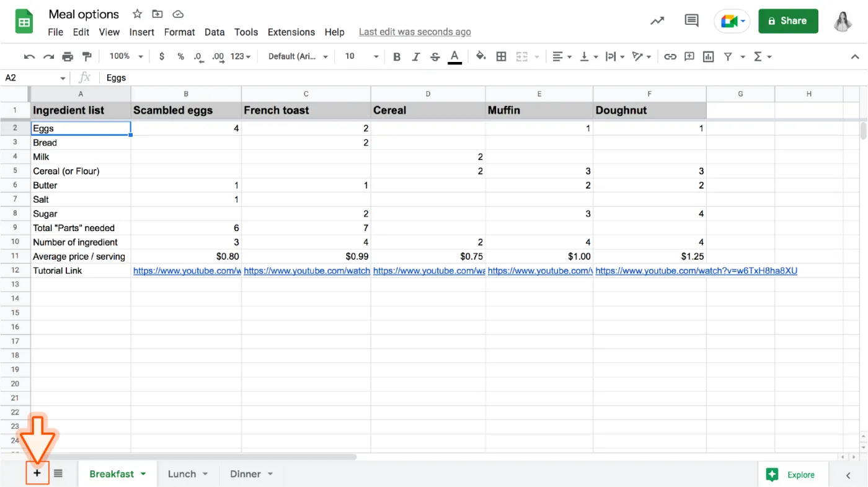Switch to the Dinner sheet tab
Image resolution: width=868 pixels, height=487 pixels.
point(252,474)
